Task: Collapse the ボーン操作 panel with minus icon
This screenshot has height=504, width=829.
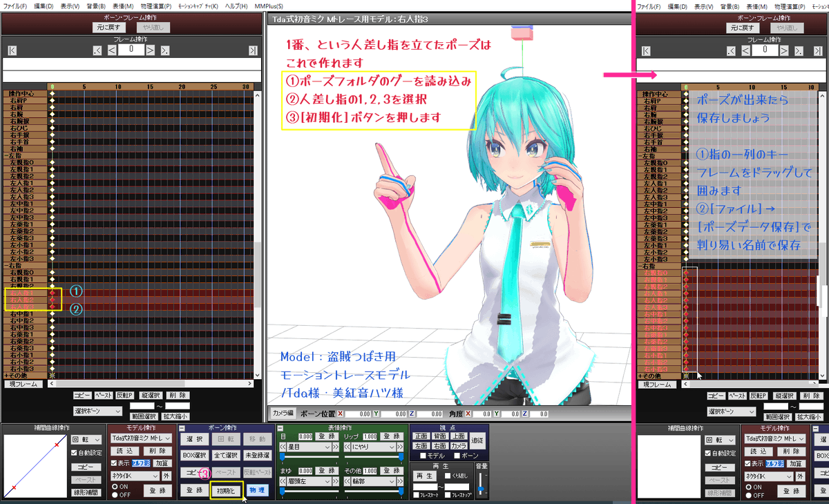Action: coord(182,428)
